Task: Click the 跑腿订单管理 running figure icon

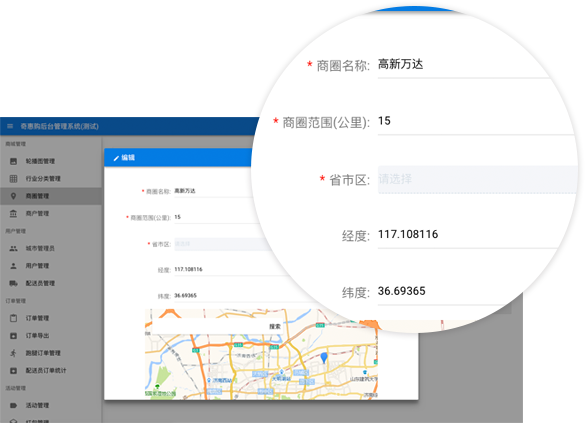Action: click(13, 353)
